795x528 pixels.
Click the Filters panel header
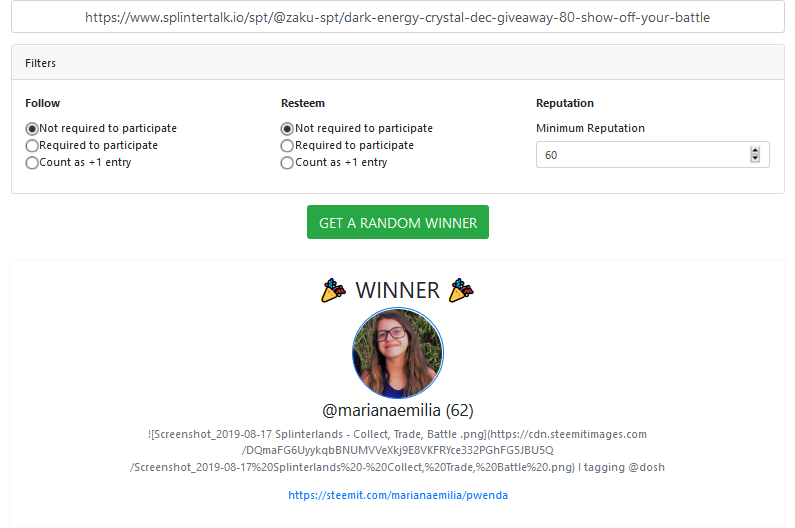pos(398,62)
